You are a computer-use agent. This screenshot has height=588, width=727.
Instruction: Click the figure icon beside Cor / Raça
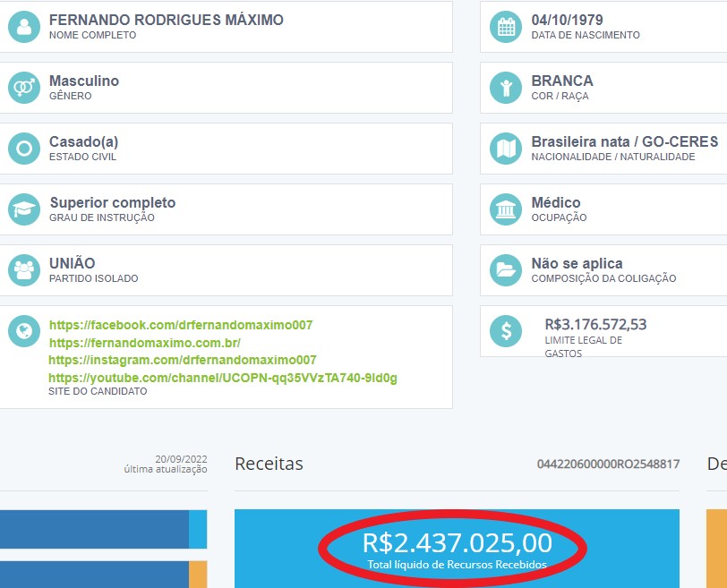click(506, 88)
